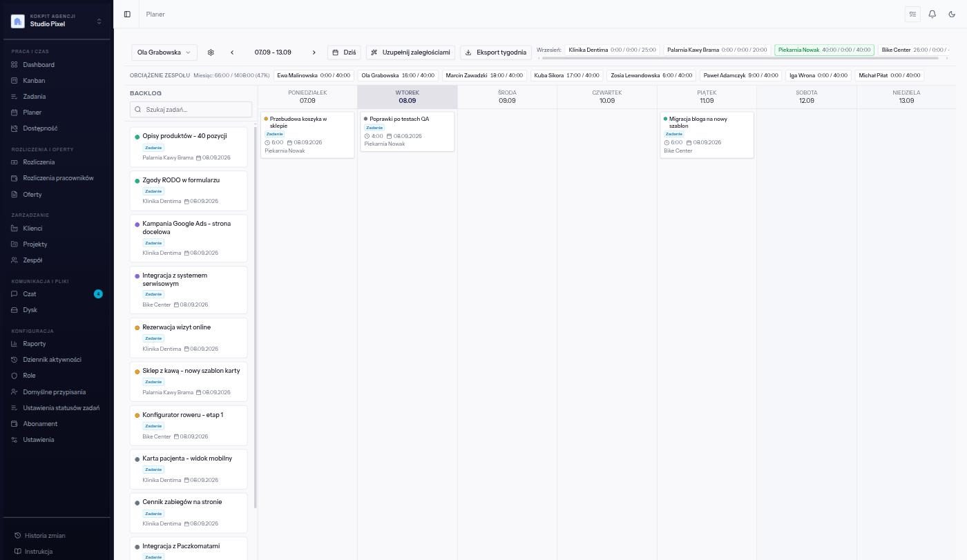Open Ustawienia statusów zadań
The image size is (967, 560).
(x=57, y=408)
